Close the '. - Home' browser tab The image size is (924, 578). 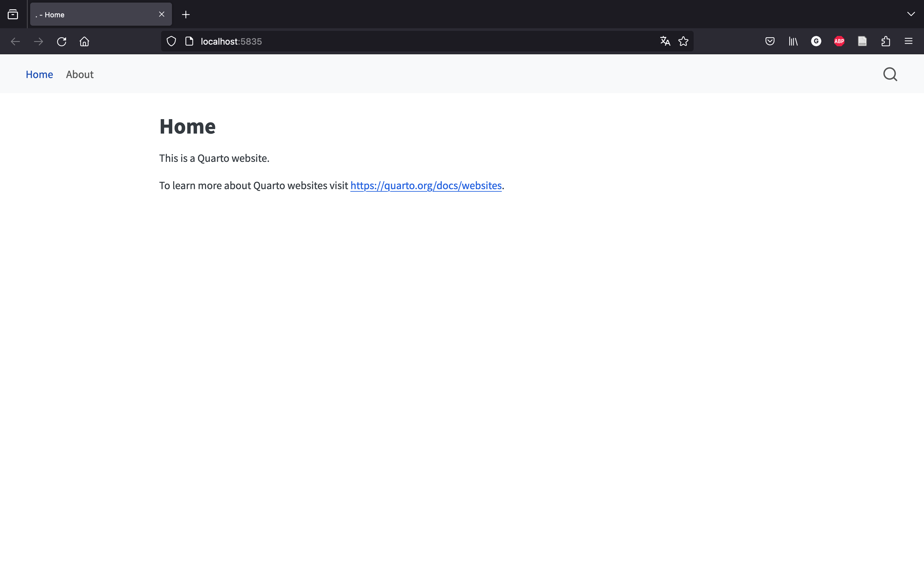(161, 14)
